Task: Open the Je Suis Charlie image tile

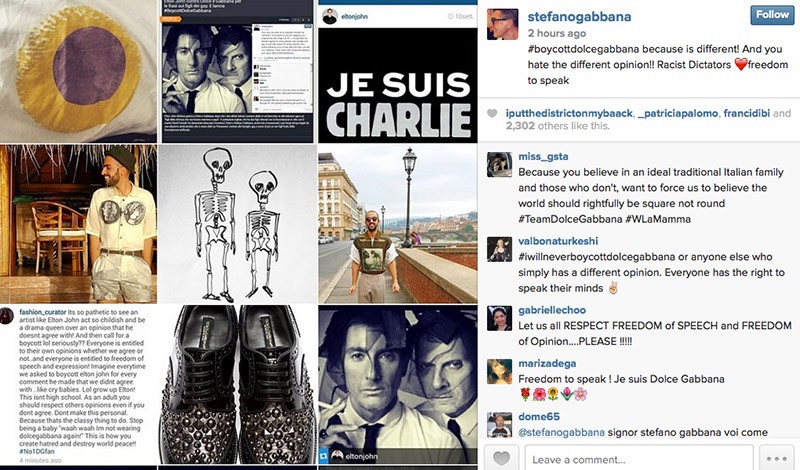Action: click(397, 71)
